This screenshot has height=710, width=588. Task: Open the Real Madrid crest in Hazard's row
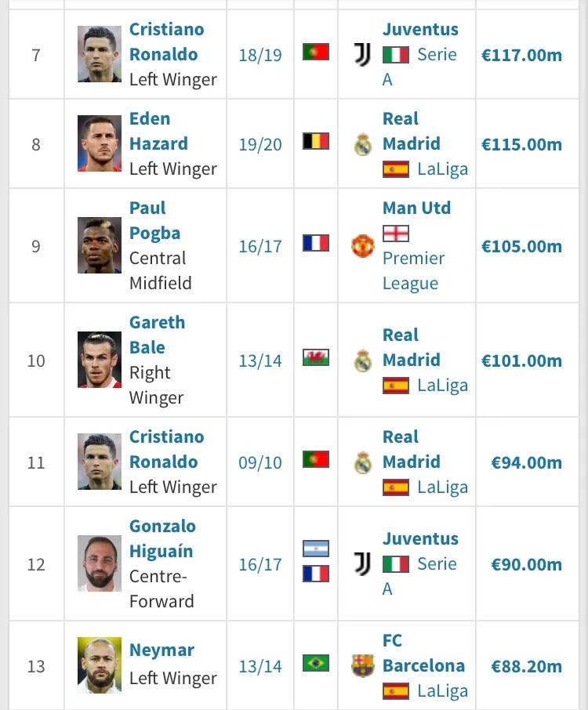(362, 145)
